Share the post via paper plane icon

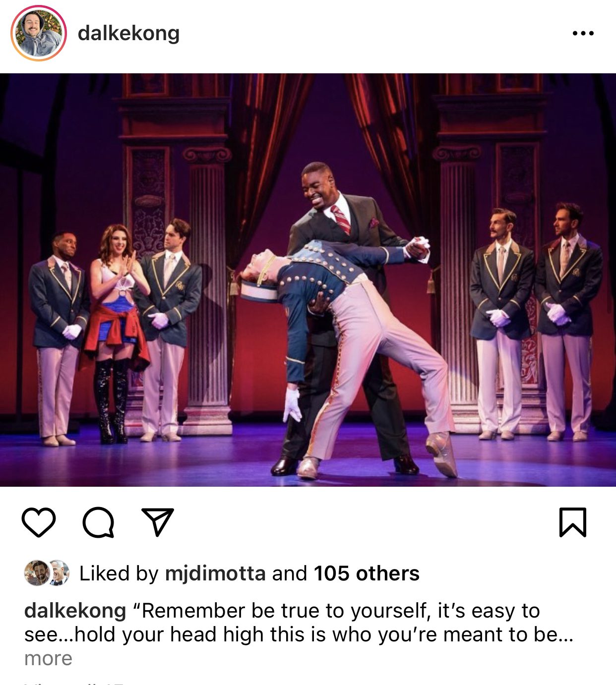(158, 522)
